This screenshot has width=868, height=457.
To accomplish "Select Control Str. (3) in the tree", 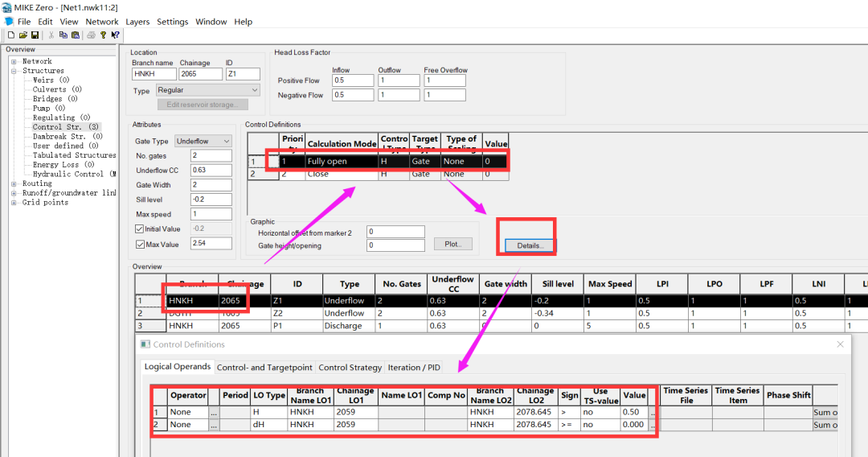I will coord(65,127).
